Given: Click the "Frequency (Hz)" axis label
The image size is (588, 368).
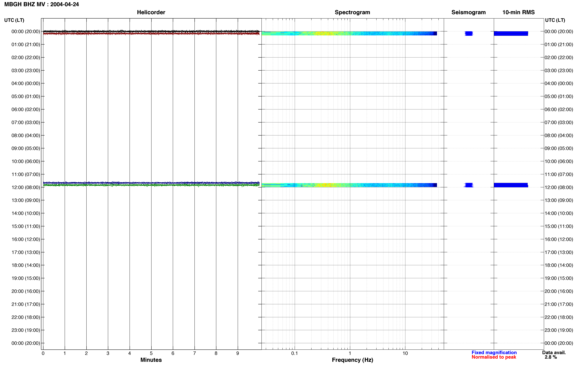Looking at the screenshot, I should coord(352,360).
